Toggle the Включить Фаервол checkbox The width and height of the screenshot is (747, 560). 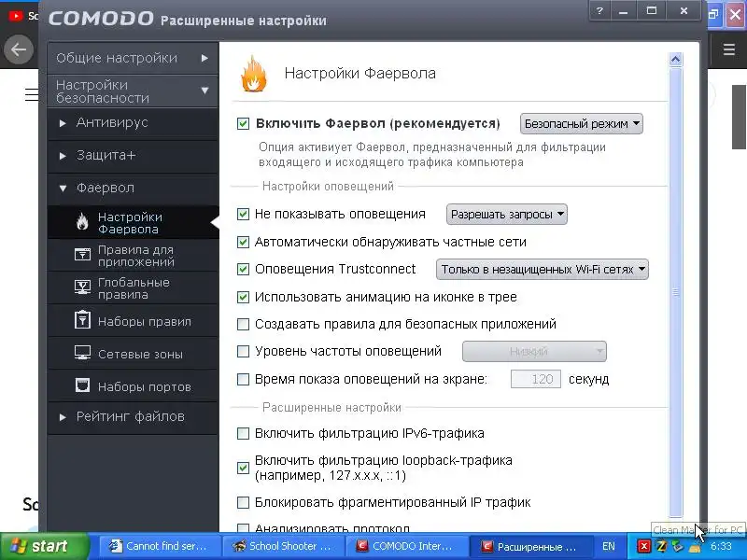point(243,124)
